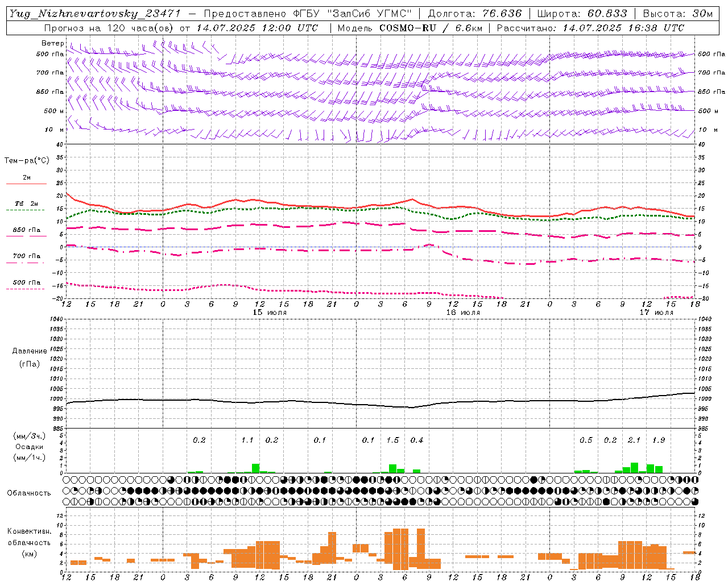Click the Td 2м legend label

[x=26, y=203]
